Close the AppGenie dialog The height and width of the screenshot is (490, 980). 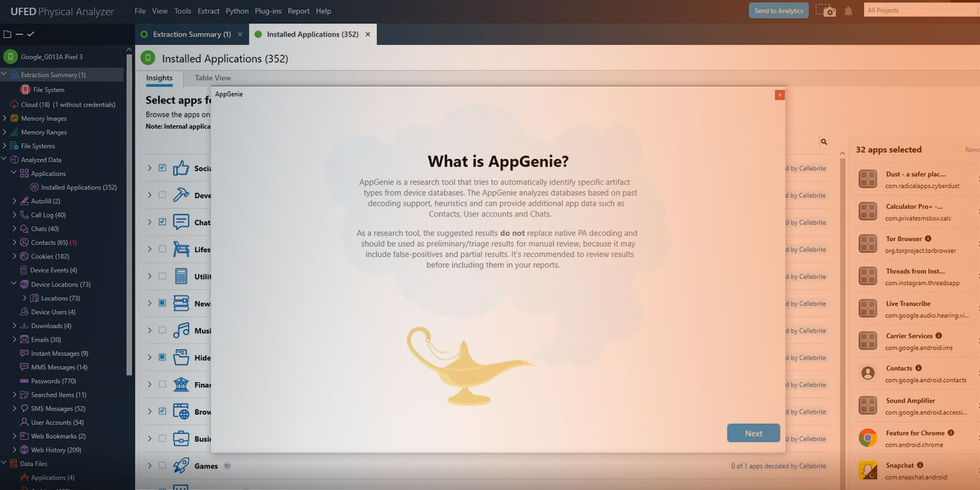pos(780,95)
